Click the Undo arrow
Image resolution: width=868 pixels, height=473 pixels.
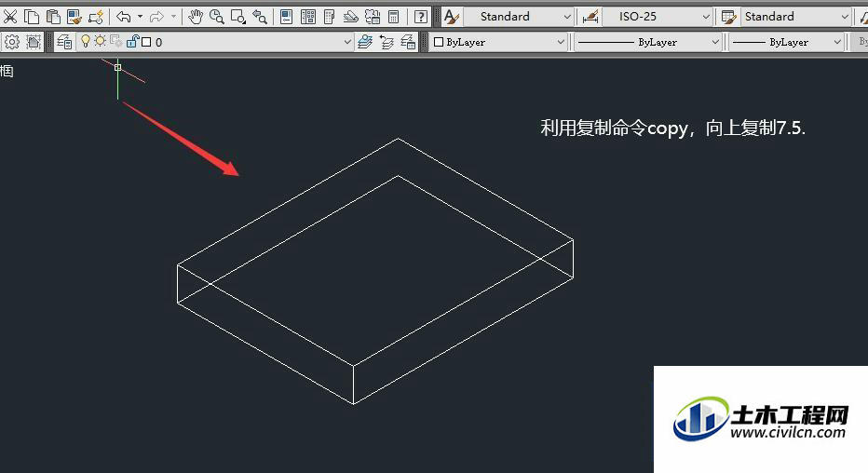(124, 17)
